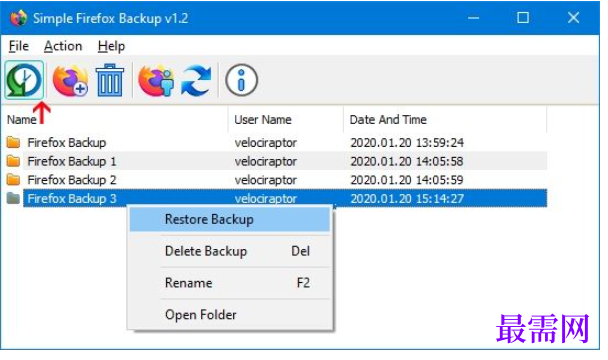Click the trash can delete icon

(x=110, y=80)
